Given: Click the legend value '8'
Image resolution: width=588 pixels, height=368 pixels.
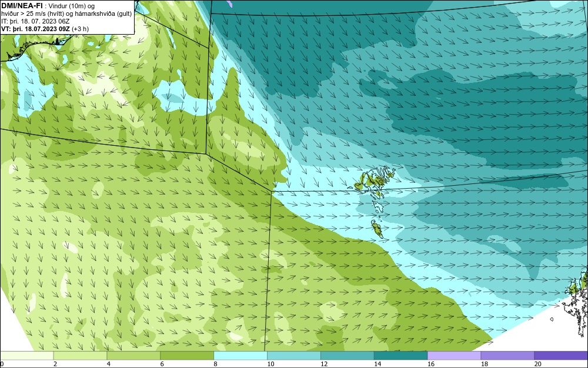Looking at the screenshot, I should pos(216,364).
